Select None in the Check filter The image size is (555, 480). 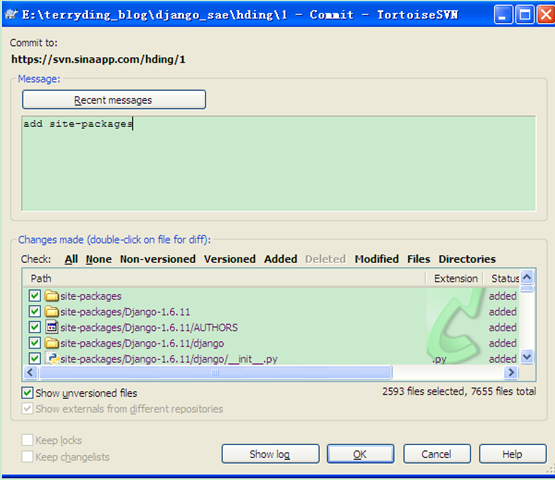tap(99, 259)
